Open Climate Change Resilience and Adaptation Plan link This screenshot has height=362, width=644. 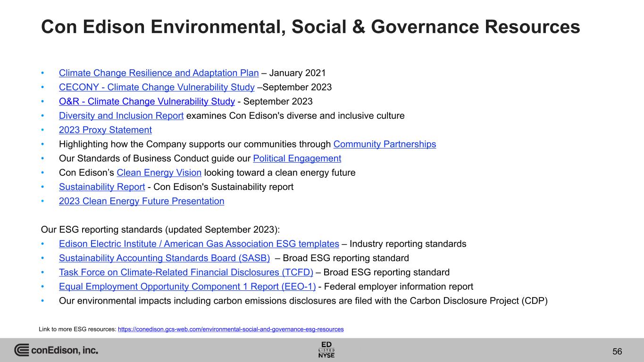[159, 73]
